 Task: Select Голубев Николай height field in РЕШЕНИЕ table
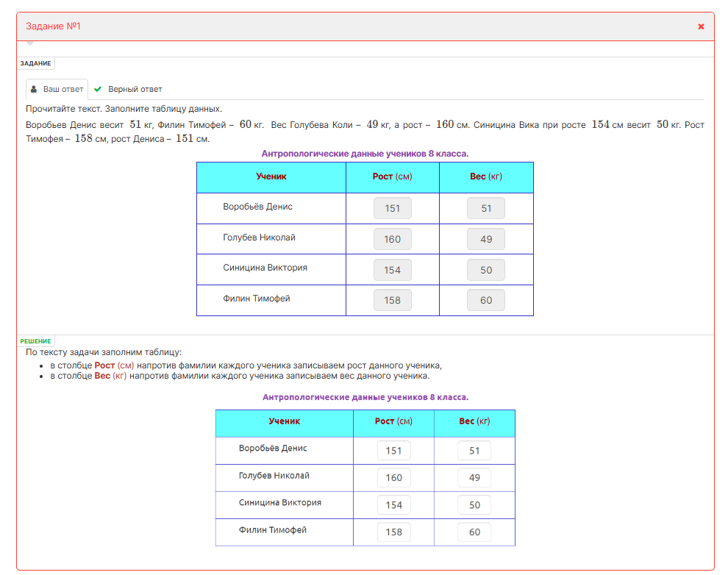[x=393, y=477]
